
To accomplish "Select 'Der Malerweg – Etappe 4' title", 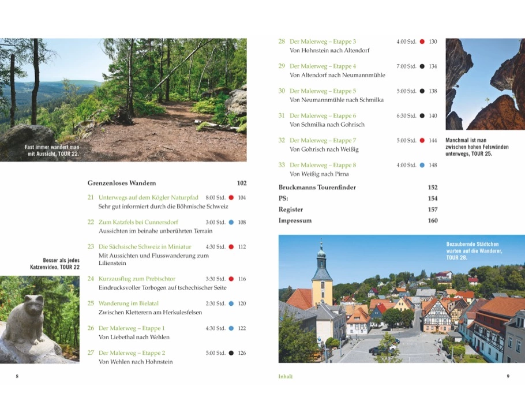I will point(322,66).
